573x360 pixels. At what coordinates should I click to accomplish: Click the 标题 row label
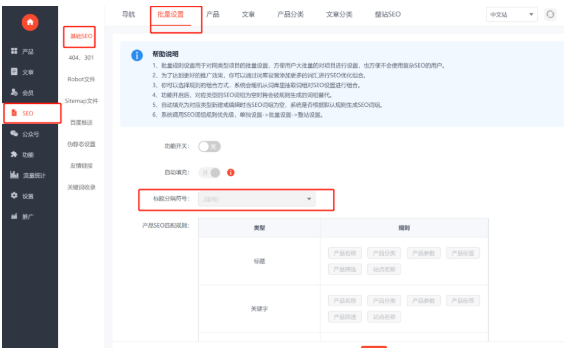pos(259,261)
